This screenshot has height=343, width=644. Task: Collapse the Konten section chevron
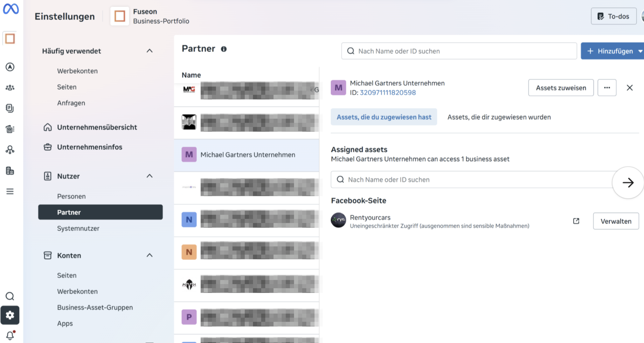[x=150, y=255]
